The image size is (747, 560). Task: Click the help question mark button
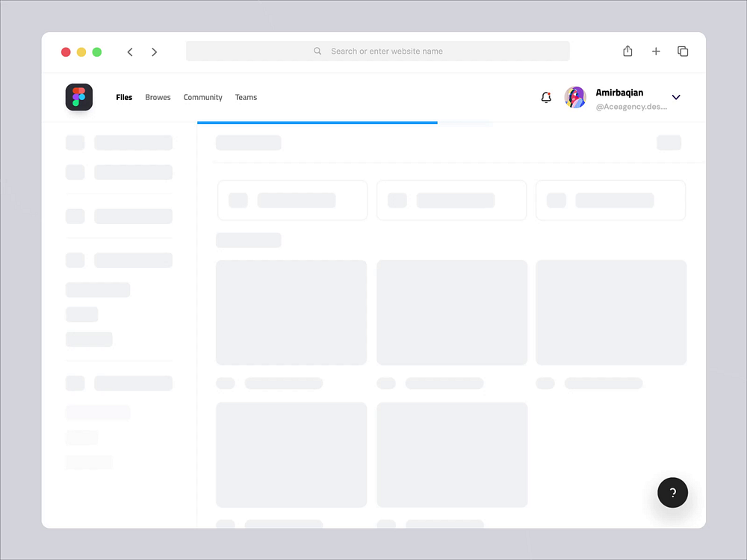pyautogui.click(x=672, y=493)
